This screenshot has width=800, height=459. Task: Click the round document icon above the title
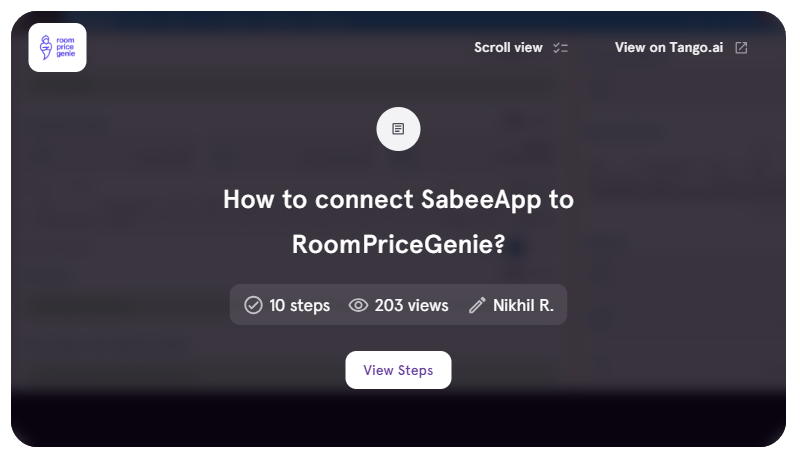click(398, 129)
